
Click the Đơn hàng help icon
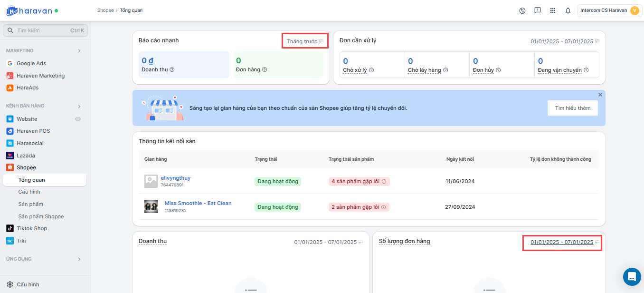265,69
